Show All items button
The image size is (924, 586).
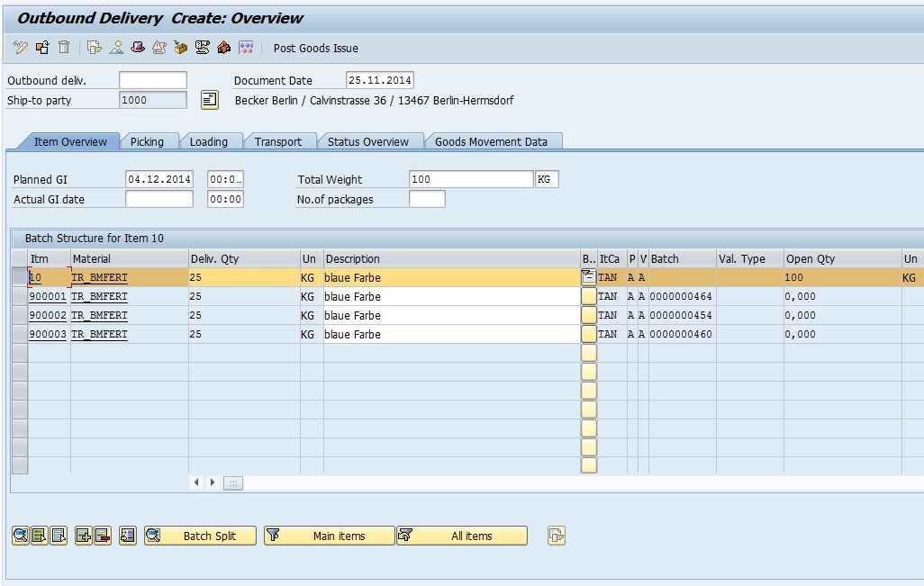coord(461,536)
